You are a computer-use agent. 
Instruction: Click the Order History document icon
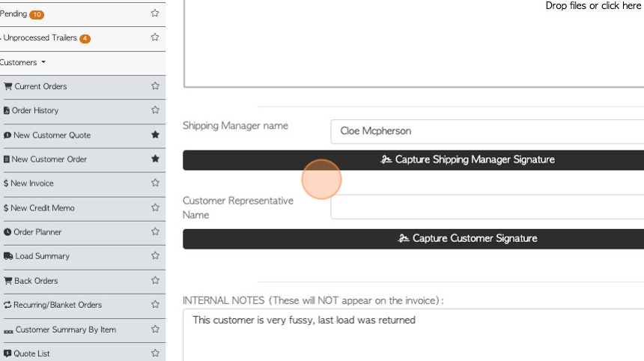click(x=7, y=111)
